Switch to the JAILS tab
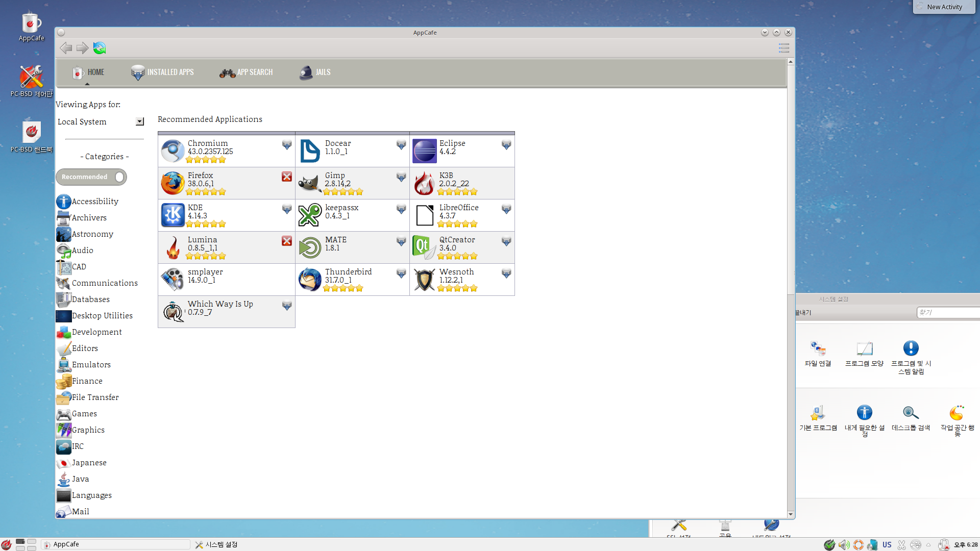 click(x=315, y=72)
